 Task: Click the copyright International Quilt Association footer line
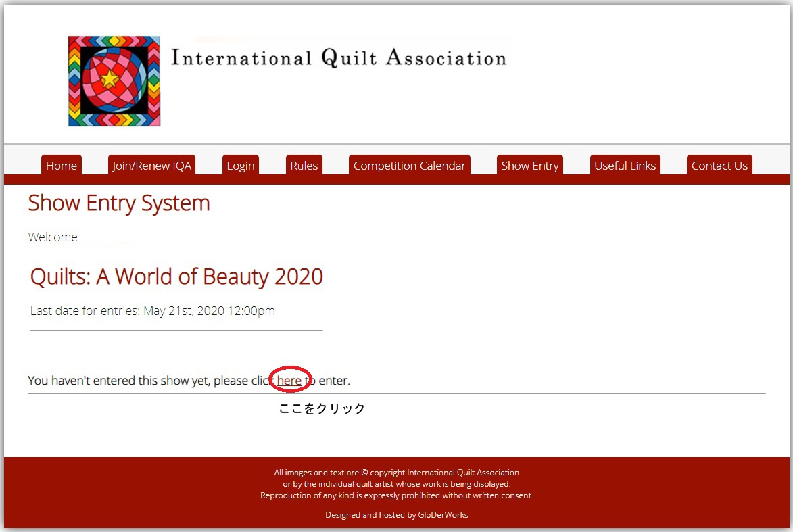(x=396, y=473)
